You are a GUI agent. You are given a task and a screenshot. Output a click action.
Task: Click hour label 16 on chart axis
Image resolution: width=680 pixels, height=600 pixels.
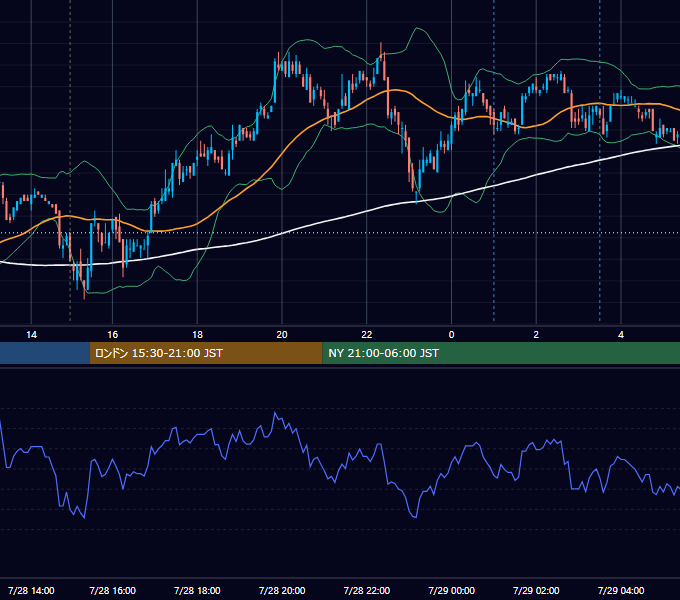point(112,335)
